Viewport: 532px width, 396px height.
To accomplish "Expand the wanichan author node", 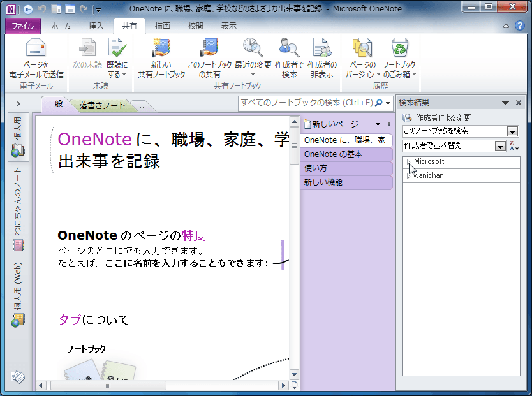I will 408,176.
